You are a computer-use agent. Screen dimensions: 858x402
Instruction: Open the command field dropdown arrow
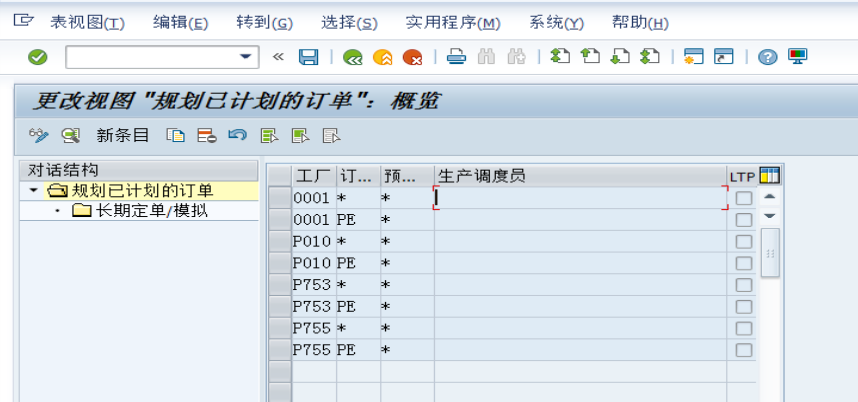coord(245,57)
